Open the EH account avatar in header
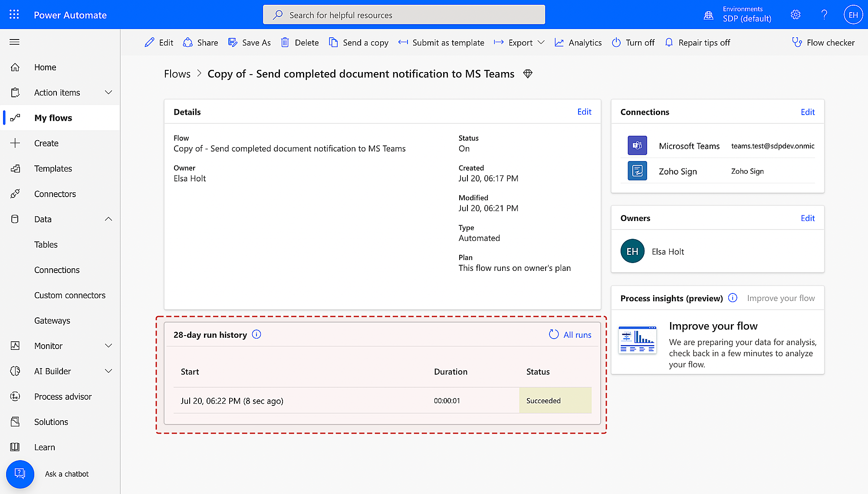The image size is (868, 494). (853, 15)
